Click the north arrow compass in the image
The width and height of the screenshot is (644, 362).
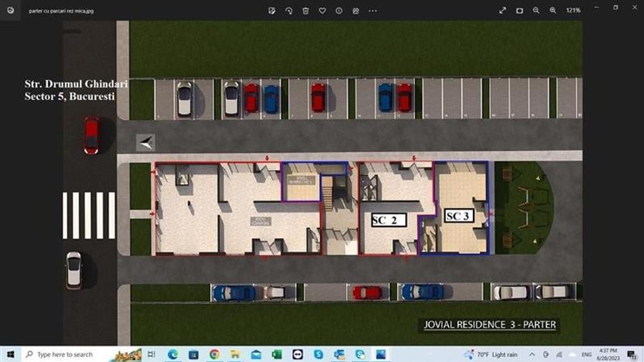point(146,142)
